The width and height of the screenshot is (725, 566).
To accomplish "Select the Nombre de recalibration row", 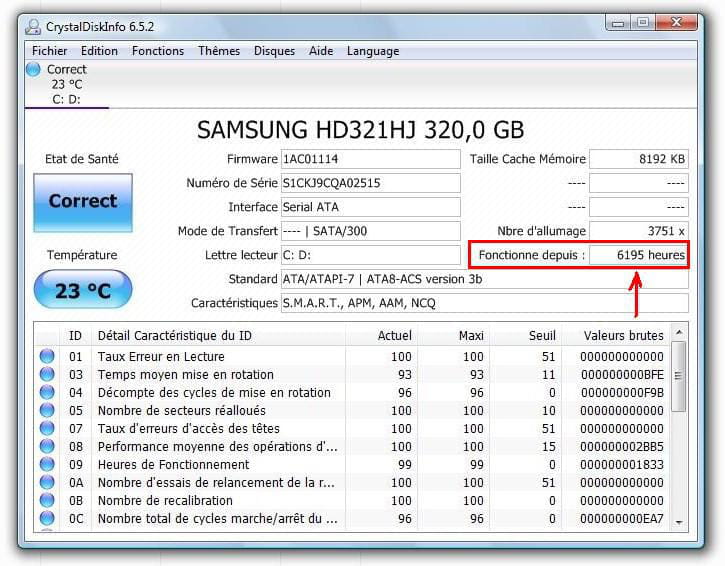I will (351, 501).
